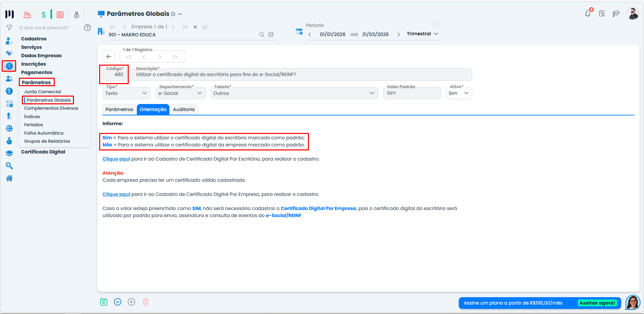Click the filter funnel icon
The height and width of the screenshot is (314, 644).
(9, 28)
